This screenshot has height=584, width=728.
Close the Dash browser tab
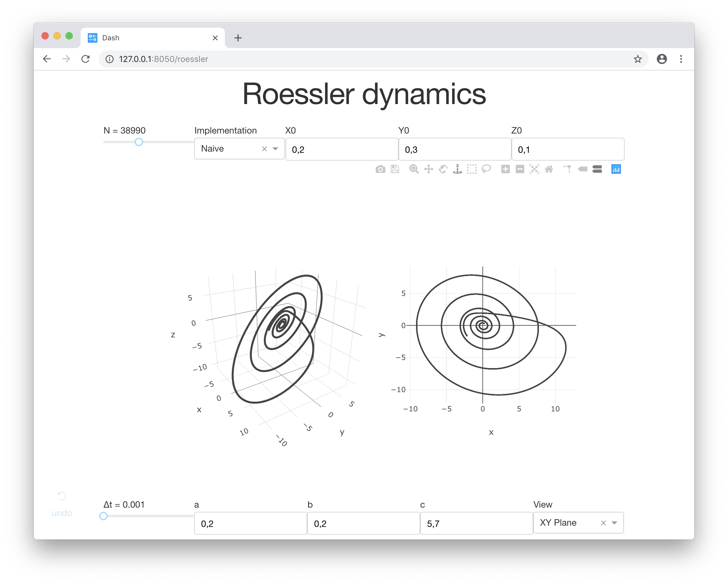tap(215, 38)
